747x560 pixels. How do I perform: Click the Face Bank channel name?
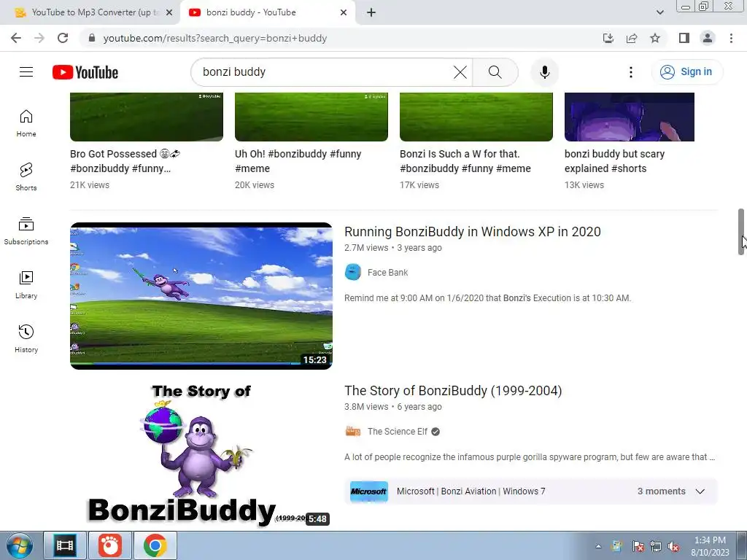388,273
